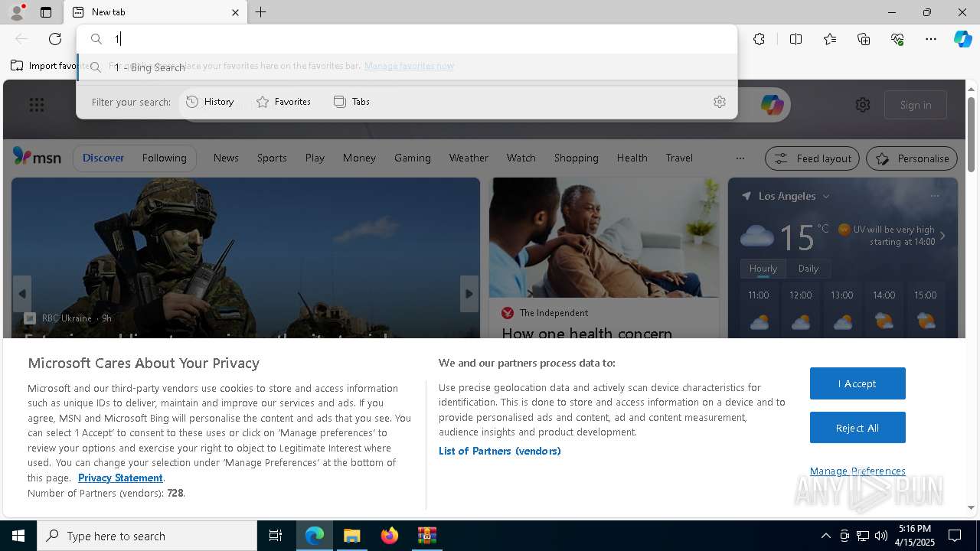The image size is (980, 551).
Task: Switch weather to Daily tab
Action: pyautogui.click(x=808, y=269)
